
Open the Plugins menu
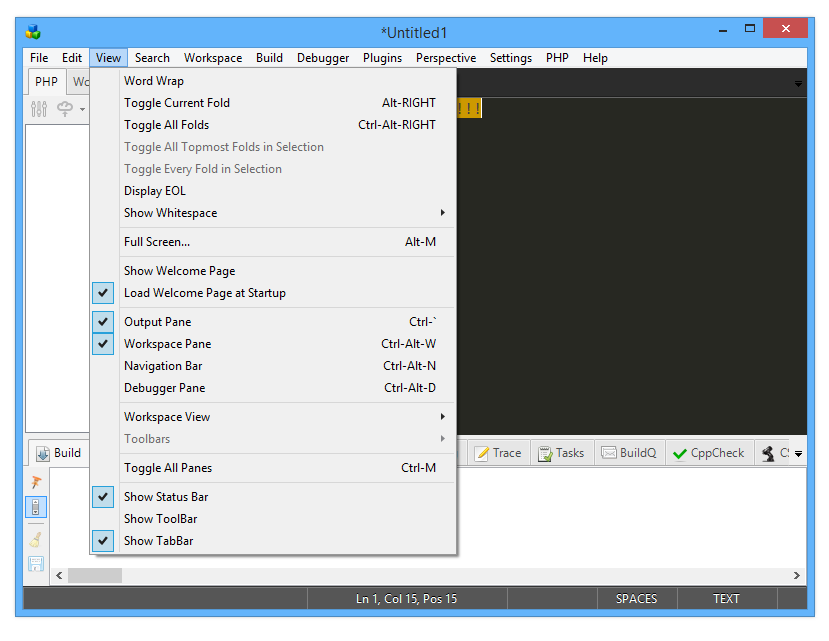click(x=382, y=58)
